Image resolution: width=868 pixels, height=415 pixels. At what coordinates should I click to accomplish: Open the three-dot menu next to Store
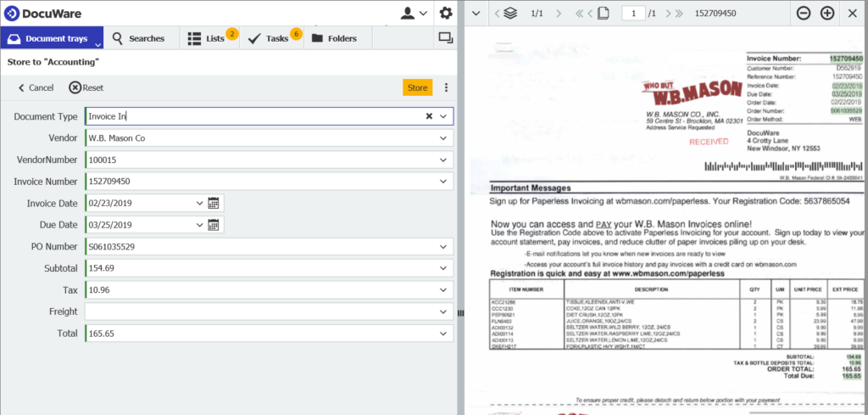pos(446,87)
